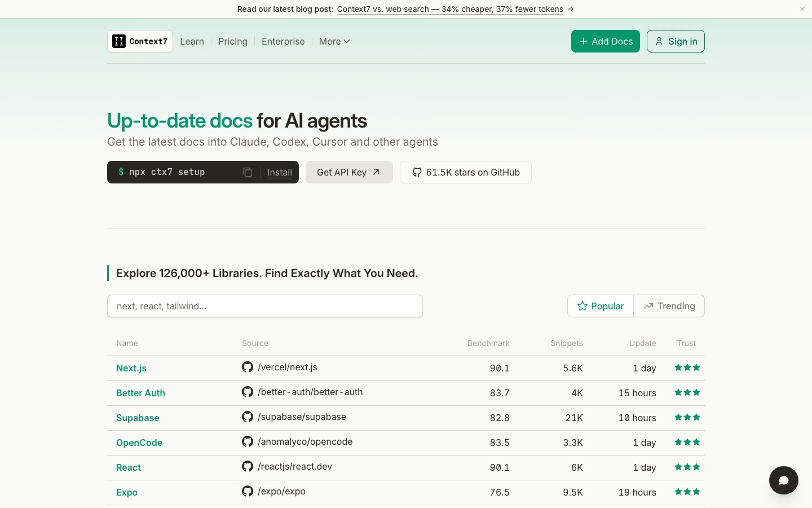This screenshot has height=508, width=812.
Task: Click the Benchmark column header
Action: pyautogui.click(x=488, y=343)
